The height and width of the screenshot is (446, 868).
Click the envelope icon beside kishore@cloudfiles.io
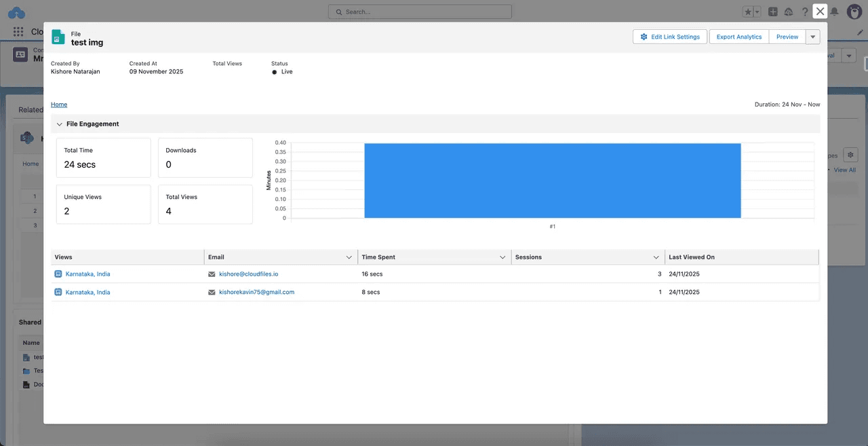pyautogui.click(x=212, y=274)
